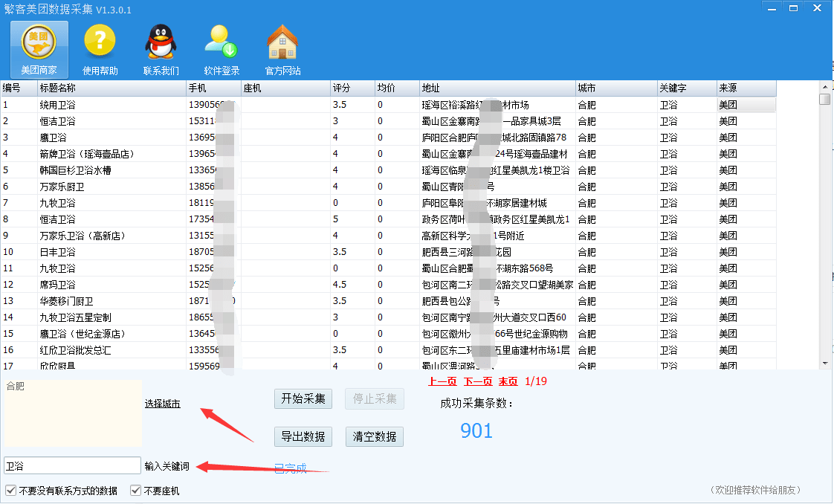
Task: Sort by 城市 column header
Action: point(617,88)
